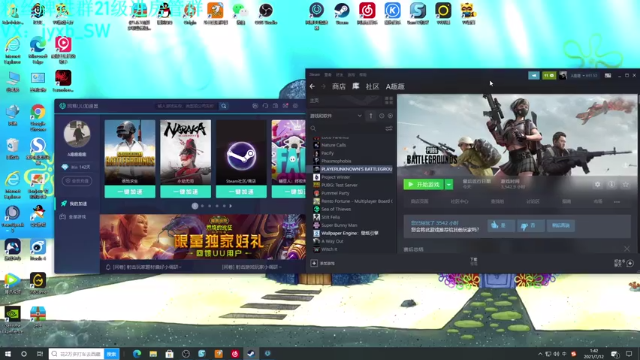Open the green friends notification button in Steam
This screenshot has height=360, width=640.
[x=549, y=76]
